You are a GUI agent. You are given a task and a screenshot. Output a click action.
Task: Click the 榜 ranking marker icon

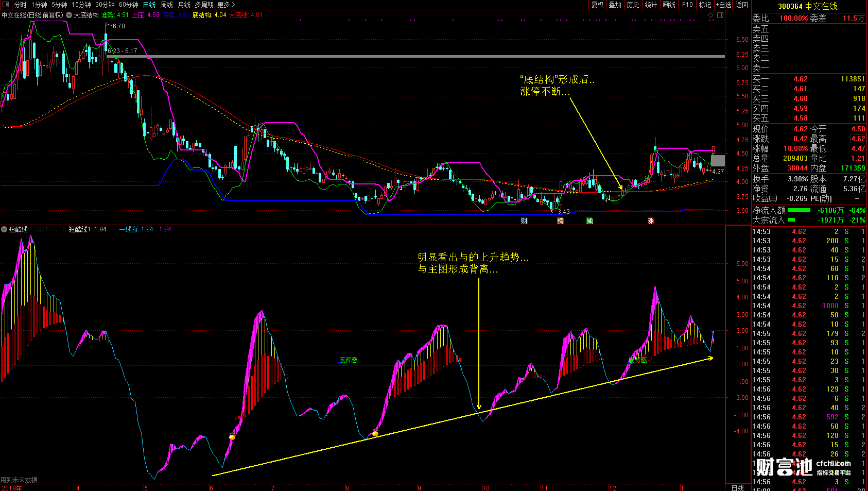coord(560,221)
